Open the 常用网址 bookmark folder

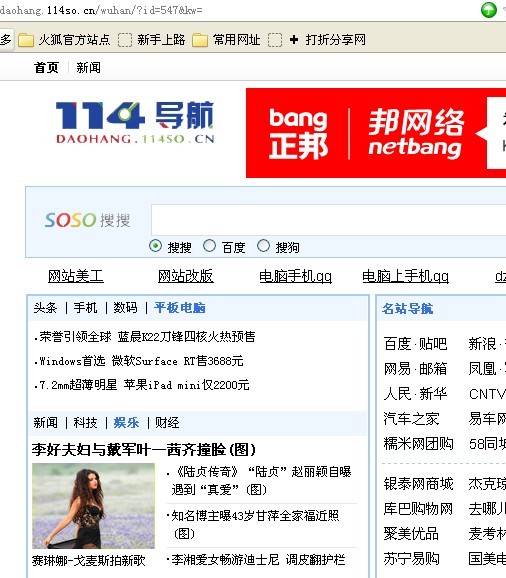(x=226, y=39)
